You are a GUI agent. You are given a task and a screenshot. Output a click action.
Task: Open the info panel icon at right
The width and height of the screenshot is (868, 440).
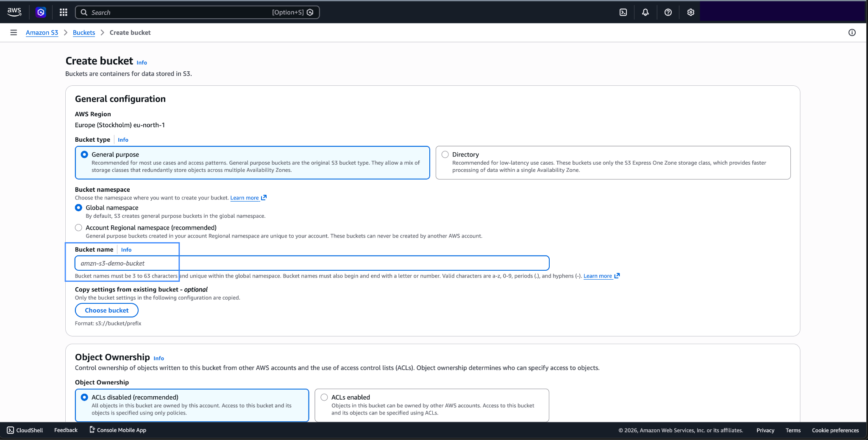(852, 33)
